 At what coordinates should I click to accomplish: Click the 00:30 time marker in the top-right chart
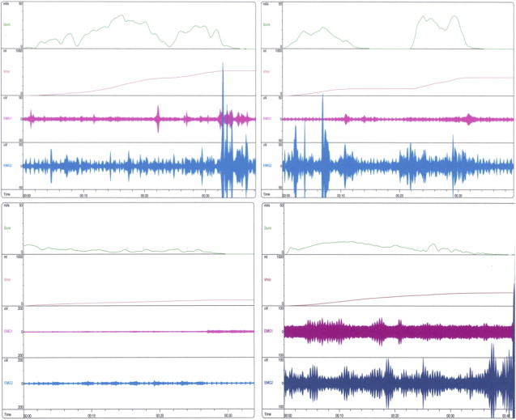click(x=457, y=195)
